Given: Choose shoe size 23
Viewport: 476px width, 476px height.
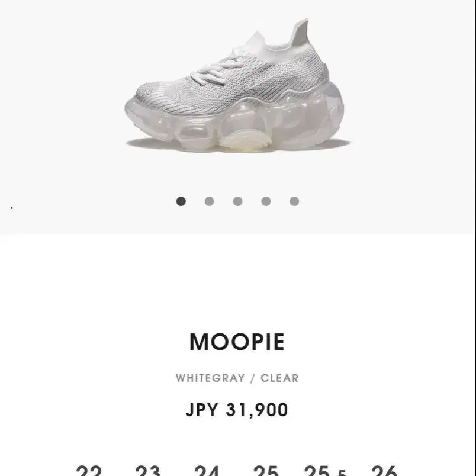Looking at the screenshot, I should [x=148, y=470].
